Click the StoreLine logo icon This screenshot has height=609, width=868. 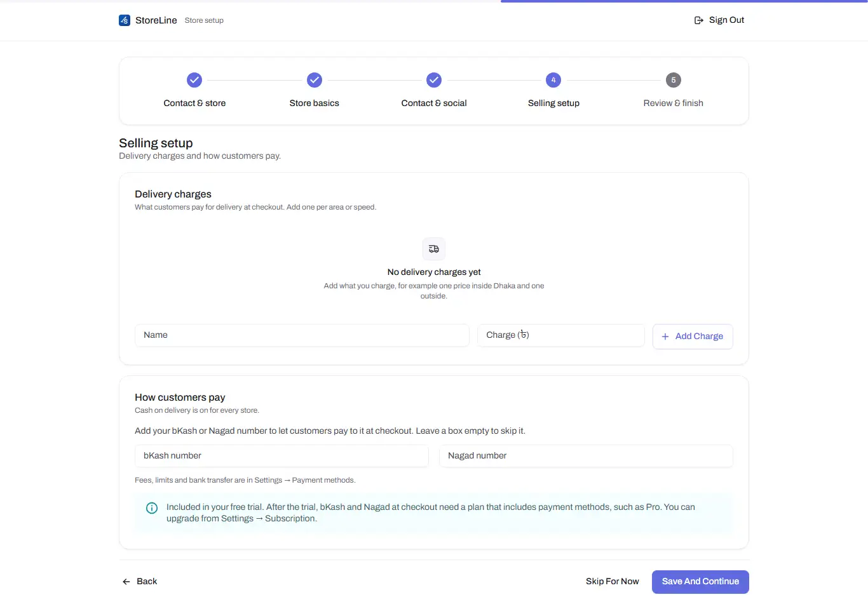tap(125, 20)
